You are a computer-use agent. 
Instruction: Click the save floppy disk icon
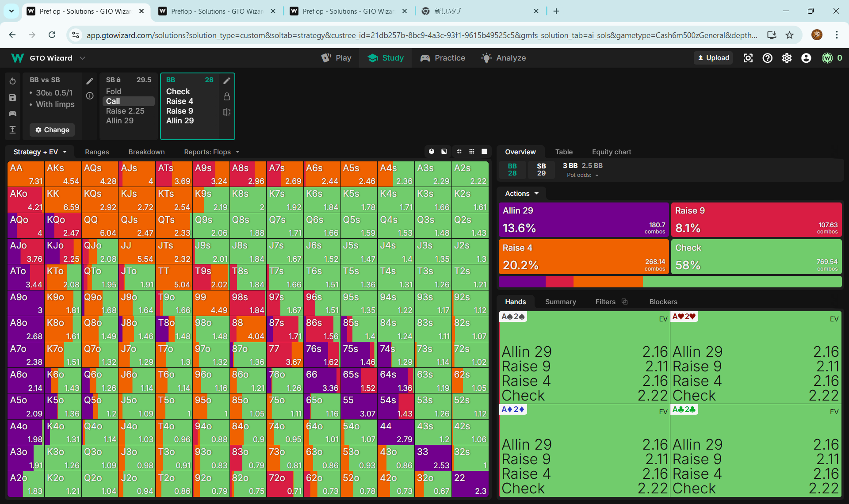click(12, 98)
